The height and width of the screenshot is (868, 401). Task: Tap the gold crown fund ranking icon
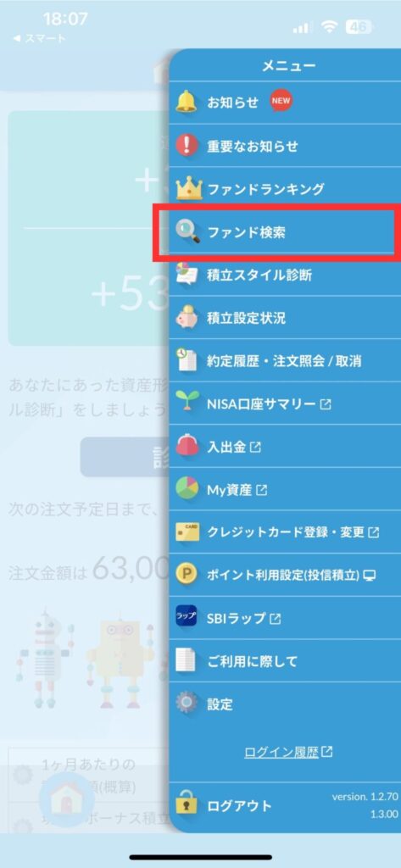click(x=189, y=189)
